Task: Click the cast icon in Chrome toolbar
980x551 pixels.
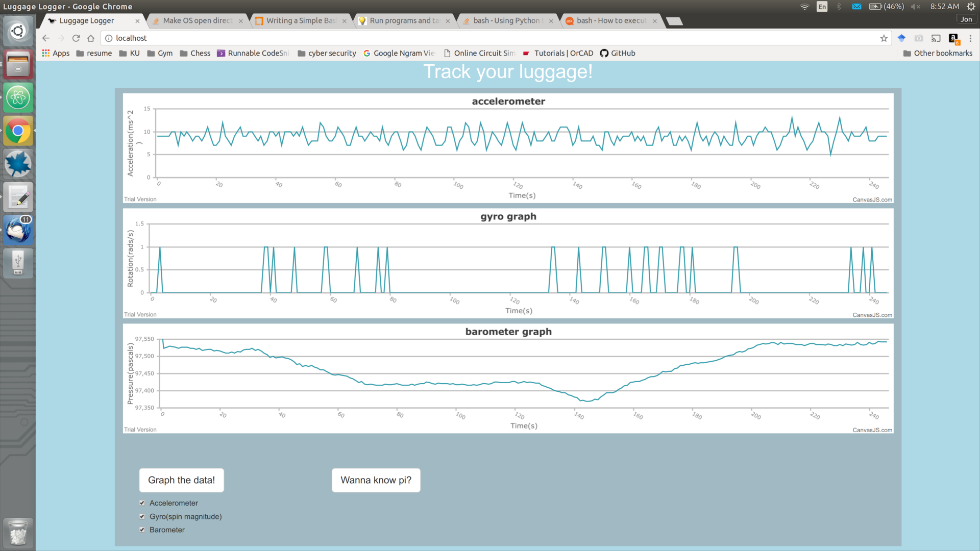Action: [936, 38]
